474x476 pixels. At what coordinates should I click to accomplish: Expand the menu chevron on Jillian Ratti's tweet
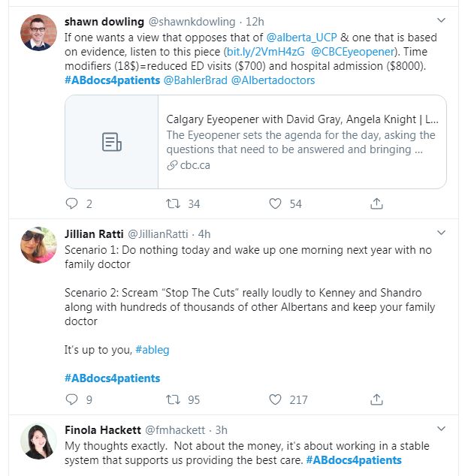441,234
